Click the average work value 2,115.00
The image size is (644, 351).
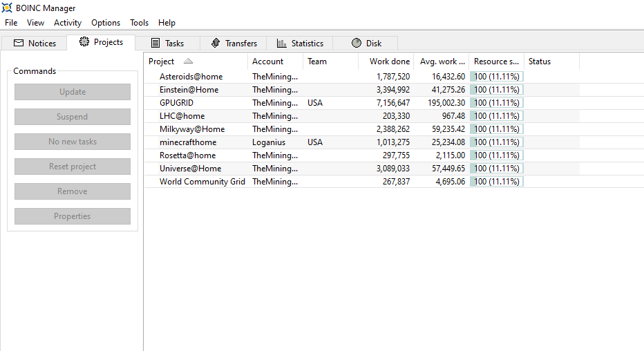(451, 155)
